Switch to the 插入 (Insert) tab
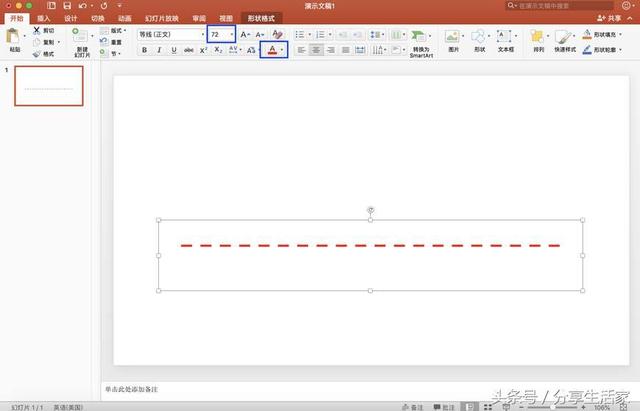This screenshot has width=640, height=411. pyautogui.click(x=43, y=18)
